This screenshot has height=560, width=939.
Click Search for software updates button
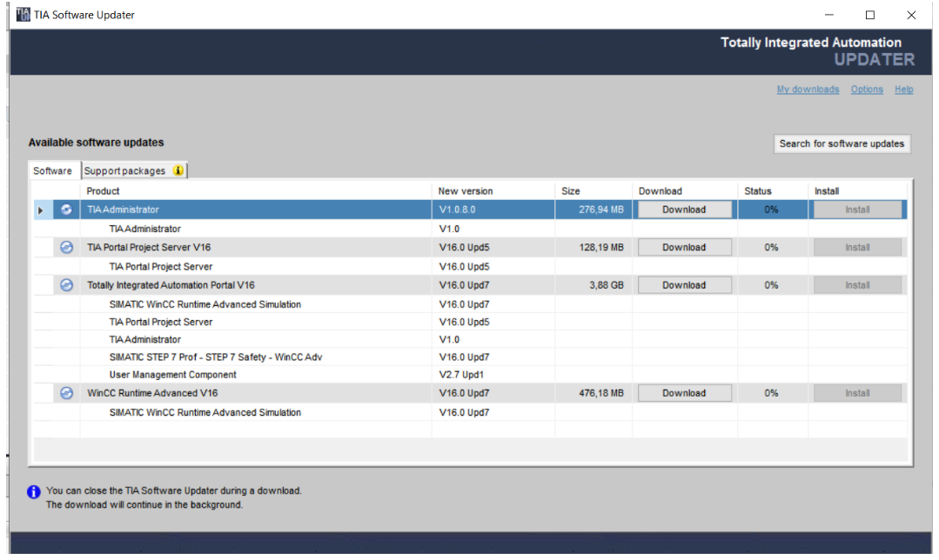(x=842, y=143)
